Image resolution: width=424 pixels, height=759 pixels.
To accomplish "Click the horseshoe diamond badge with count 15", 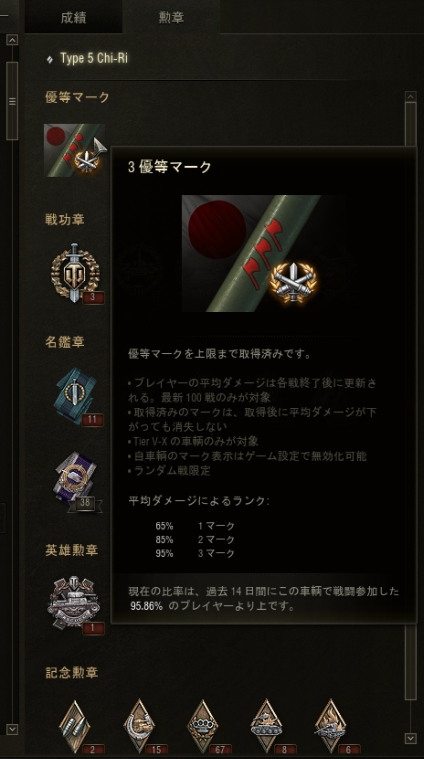I will 141,727.
